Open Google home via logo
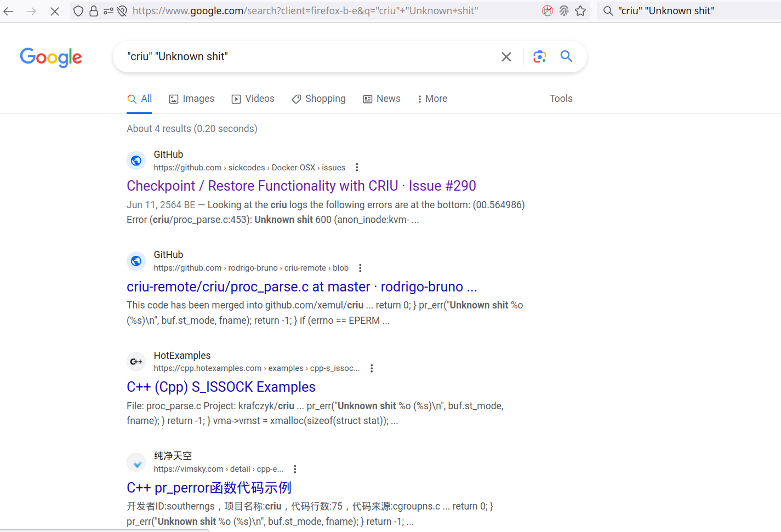 51,57
